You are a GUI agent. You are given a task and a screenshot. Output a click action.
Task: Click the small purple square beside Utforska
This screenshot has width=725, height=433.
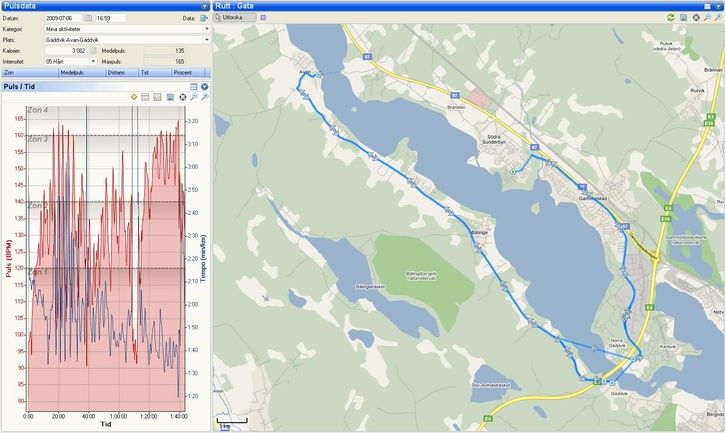click(x=263, y=18)
